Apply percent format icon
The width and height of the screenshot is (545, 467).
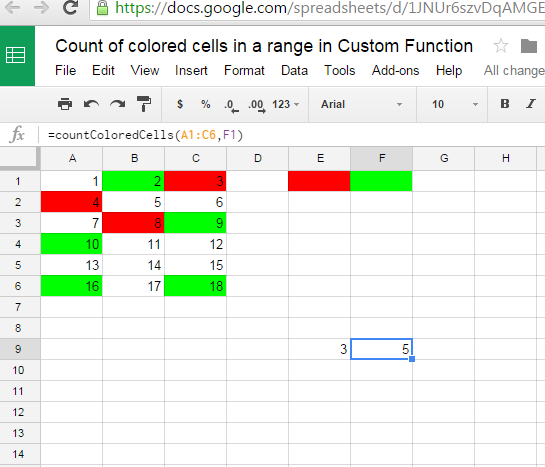tap(206, 104)
